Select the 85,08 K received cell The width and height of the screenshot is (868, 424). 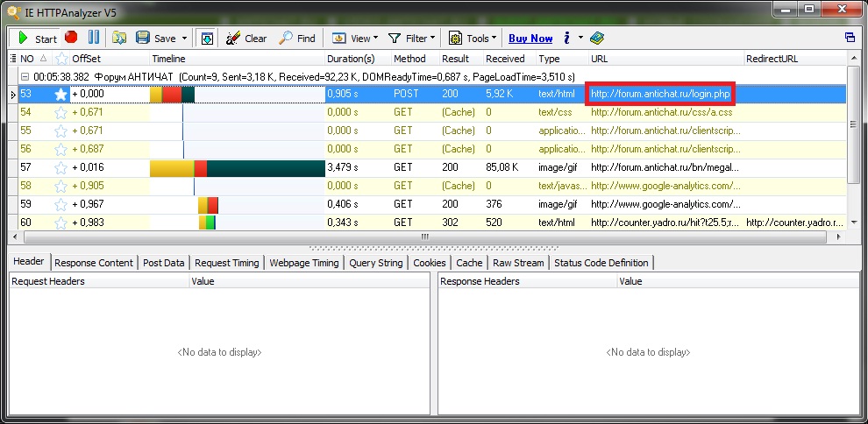[502, 167]
